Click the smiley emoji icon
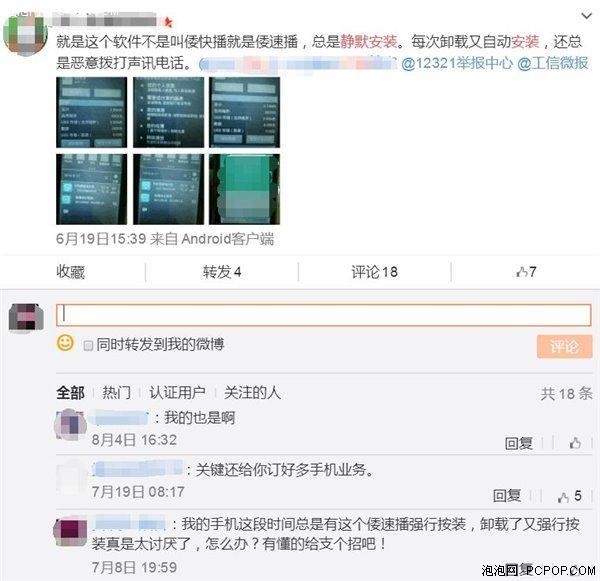This screenshot has width=600, height=581. tap(65, 343)
